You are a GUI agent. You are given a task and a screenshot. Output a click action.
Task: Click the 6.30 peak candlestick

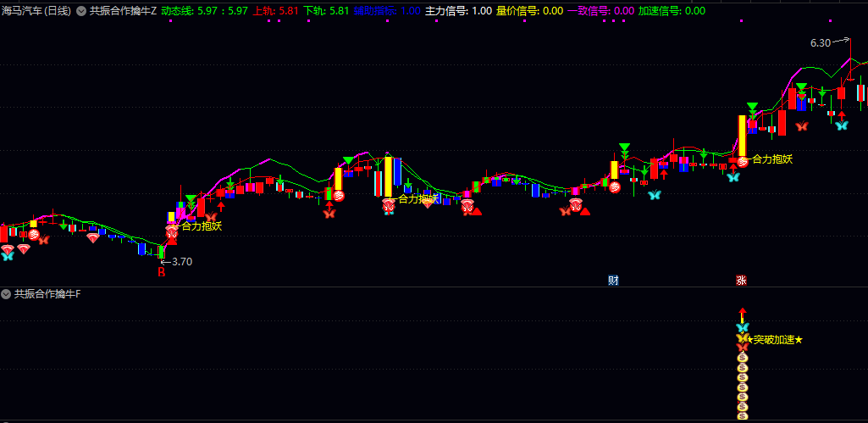(850, 61)
